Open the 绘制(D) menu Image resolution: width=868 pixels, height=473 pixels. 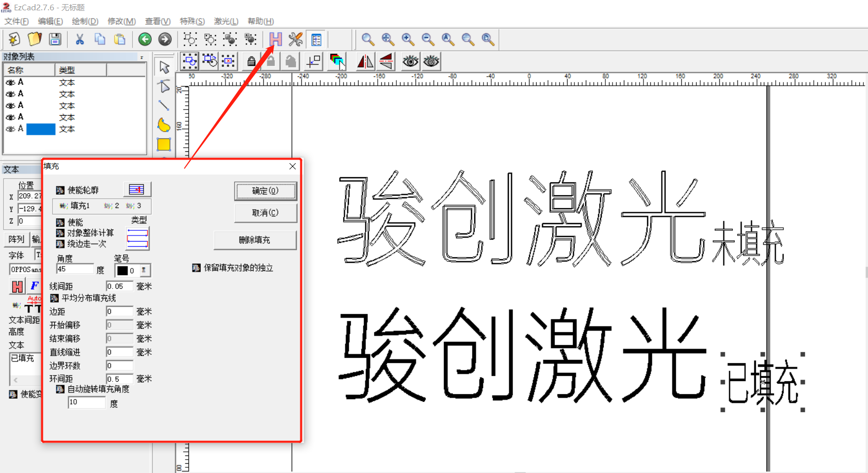coord(85,21)
